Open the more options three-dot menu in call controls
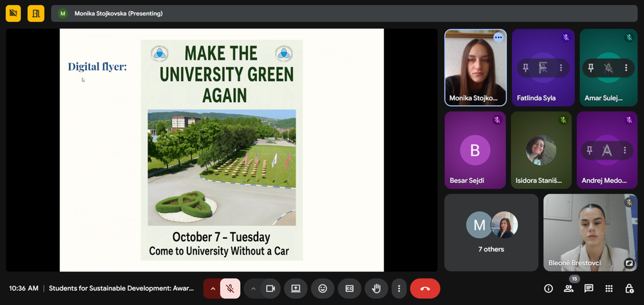The height and width of the screenshot is (305, 644). 399,288
